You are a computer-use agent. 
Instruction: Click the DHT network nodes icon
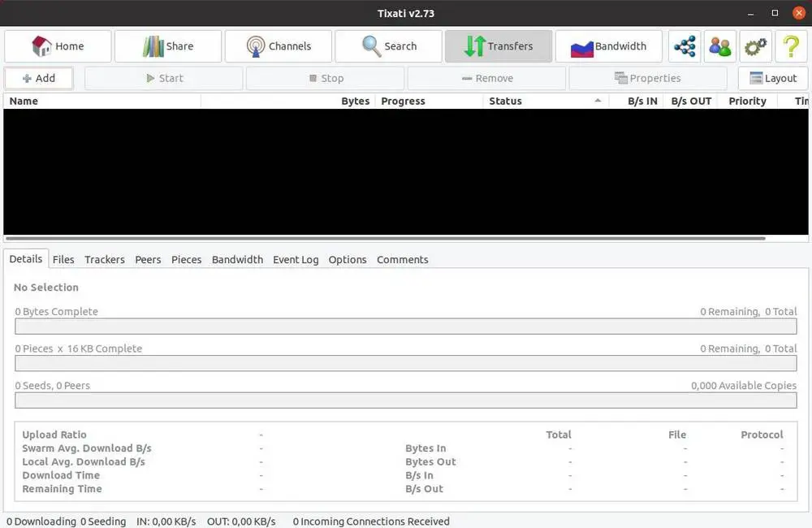click(685, 46)
